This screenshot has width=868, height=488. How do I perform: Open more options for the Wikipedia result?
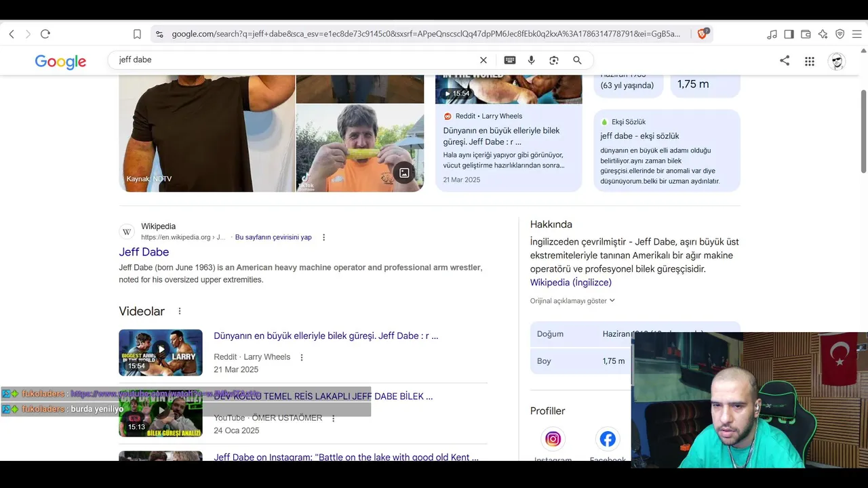[323, 237]
